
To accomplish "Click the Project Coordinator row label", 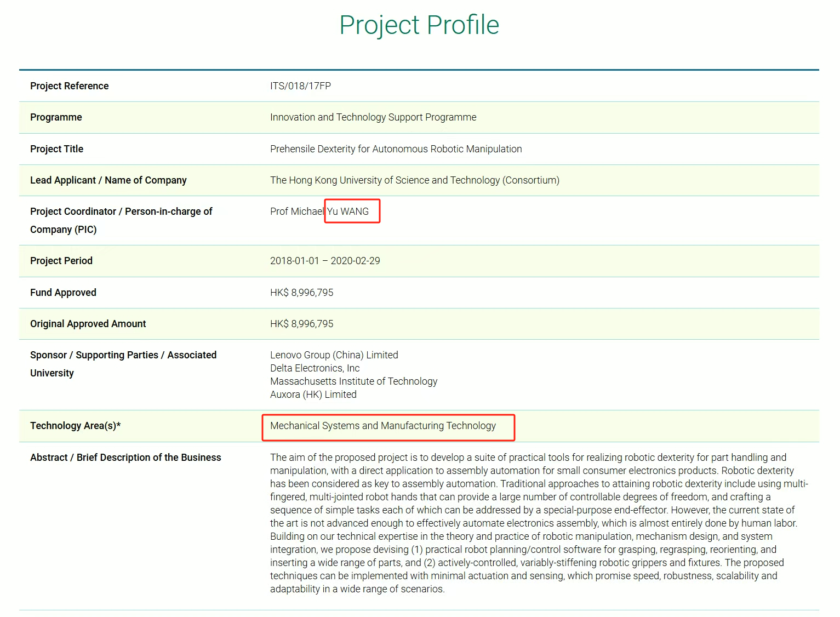I will point(121,212).
